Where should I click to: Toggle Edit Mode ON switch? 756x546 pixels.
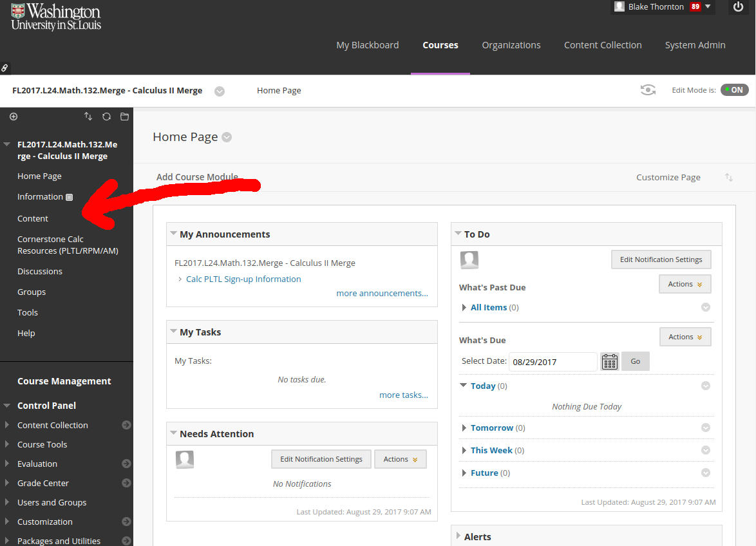734,90
